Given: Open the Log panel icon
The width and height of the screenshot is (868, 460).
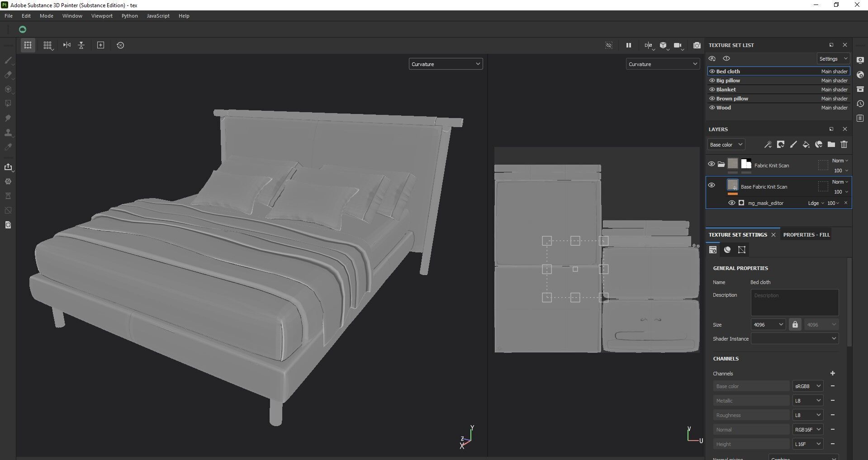Looking at the screenshot, I should pyautogui.click(x=860, y=118).
